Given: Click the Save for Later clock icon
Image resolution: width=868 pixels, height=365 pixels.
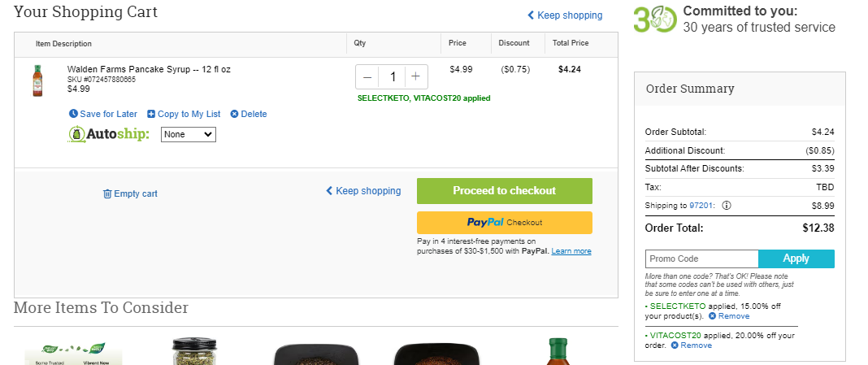Looking at the screenshot, I should [74, 114].
